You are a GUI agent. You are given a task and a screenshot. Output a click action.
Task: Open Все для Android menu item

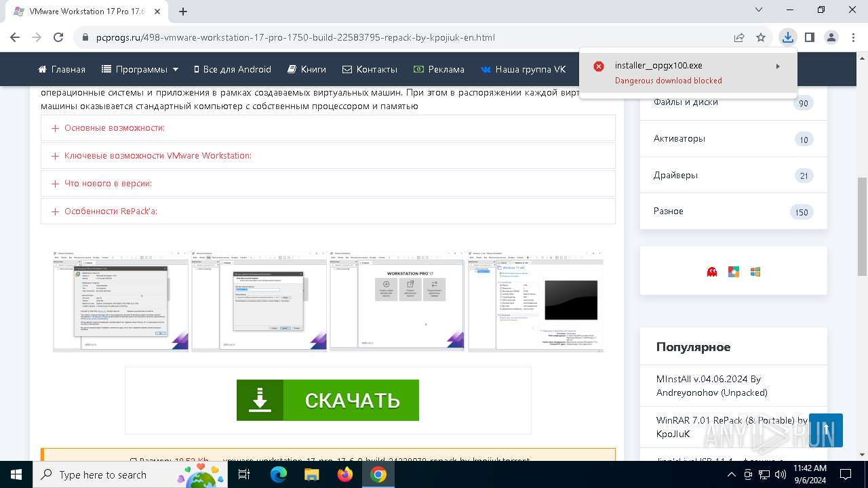coord(233,69)
